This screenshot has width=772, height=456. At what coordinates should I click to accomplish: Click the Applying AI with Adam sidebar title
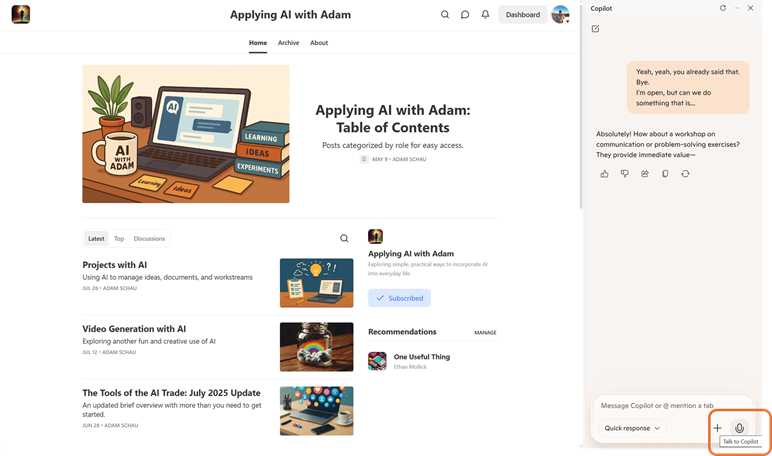411,254
